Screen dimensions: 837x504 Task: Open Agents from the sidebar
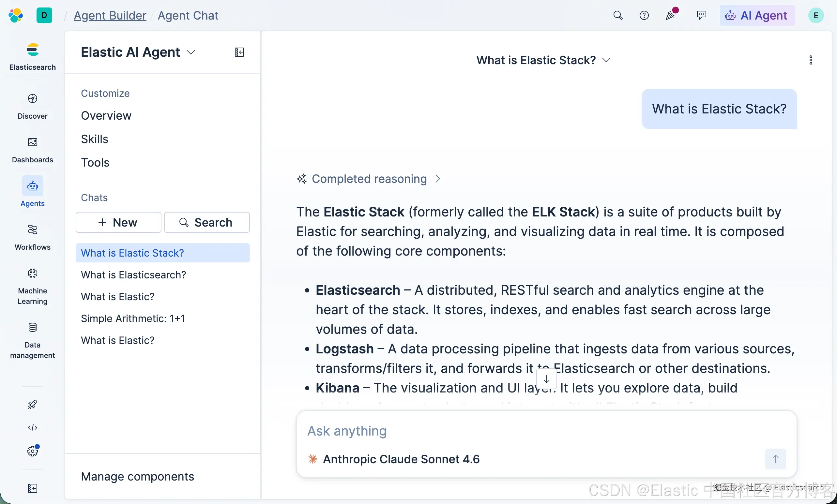33,192
